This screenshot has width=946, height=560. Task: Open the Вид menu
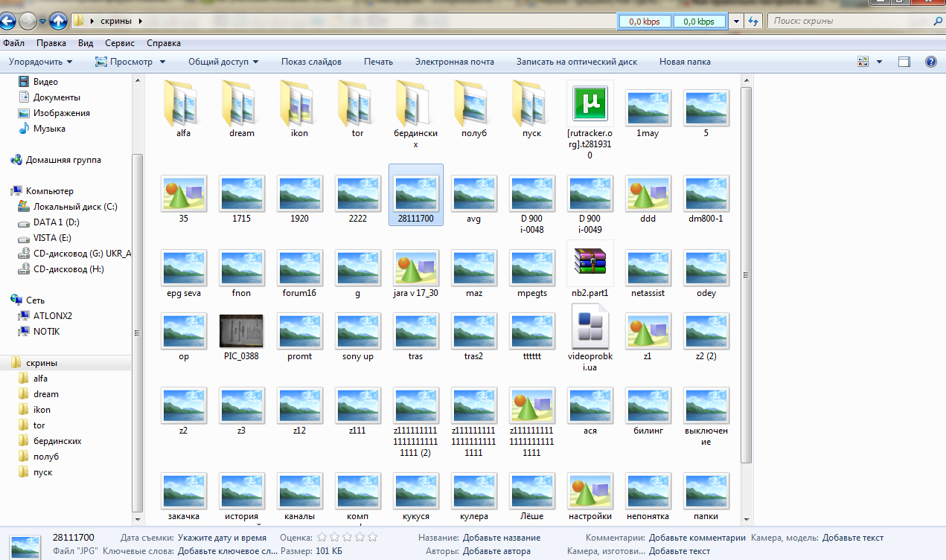click(x=86, y=43)
